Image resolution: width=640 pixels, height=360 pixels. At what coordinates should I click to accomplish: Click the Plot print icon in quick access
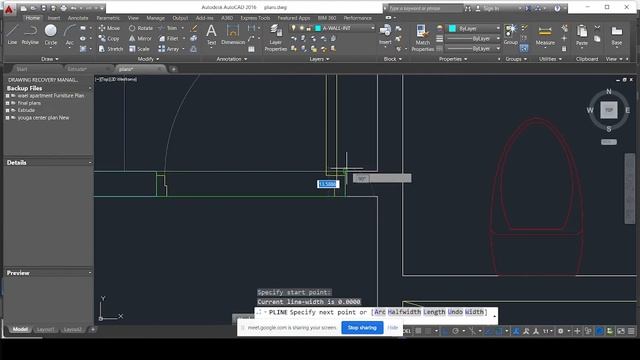coord(63,8)
